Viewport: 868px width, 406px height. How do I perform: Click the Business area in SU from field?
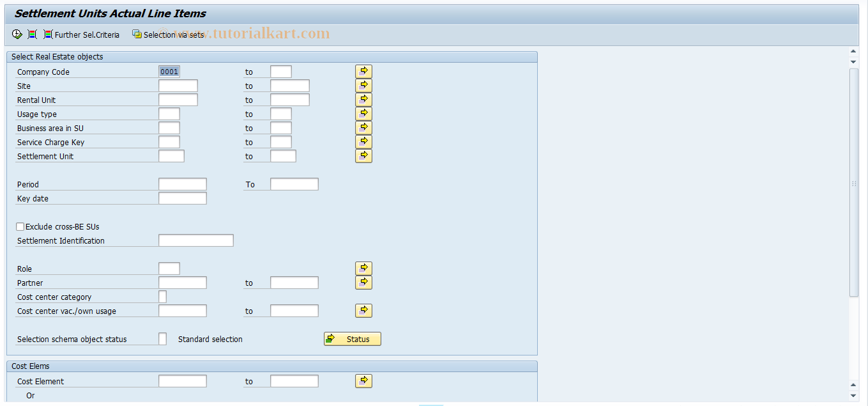click(x=169, y=128)
